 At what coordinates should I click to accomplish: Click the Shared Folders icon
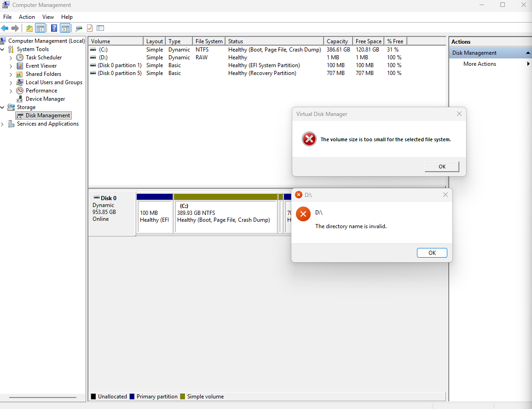(x=20, y=74)
